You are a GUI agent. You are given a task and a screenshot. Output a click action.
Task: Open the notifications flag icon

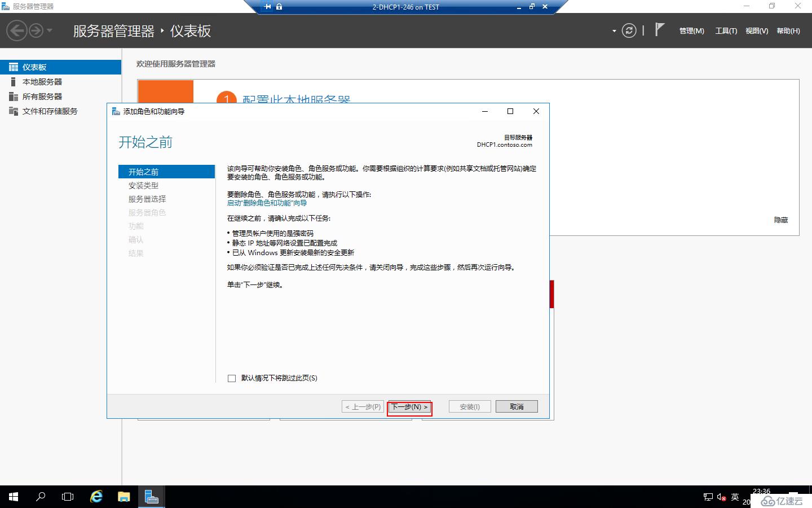tap(660, 29)
